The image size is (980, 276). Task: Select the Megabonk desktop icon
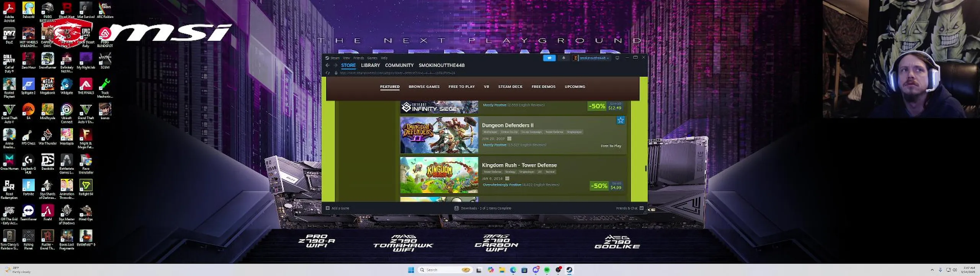(x=47, y=86)
